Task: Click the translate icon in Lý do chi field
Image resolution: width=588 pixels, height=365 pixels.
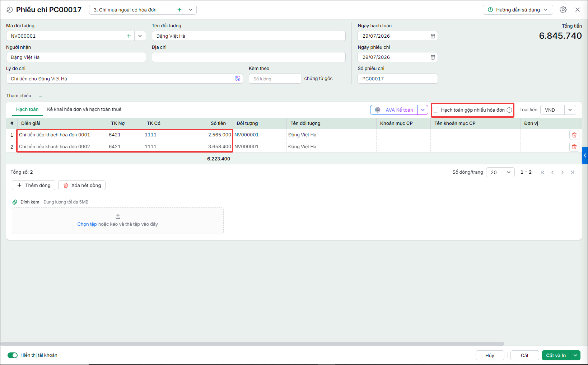Action: point(238,78)
